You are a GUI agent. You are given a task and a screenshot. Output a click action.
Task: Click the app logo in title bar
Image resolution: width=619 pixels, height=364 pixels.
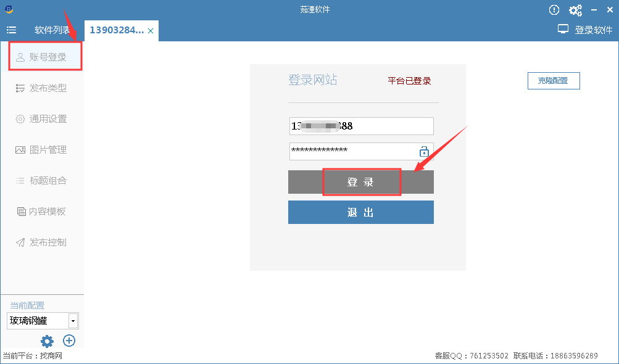(x=8, y=9)
